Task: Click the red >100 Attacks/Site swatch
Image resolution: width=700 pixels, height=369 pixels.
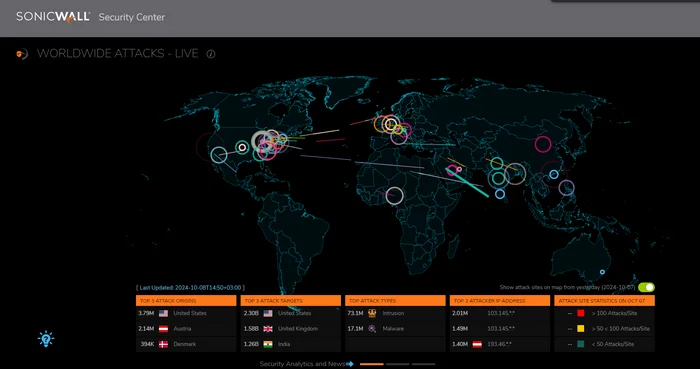Action: (x=581, y=313)
